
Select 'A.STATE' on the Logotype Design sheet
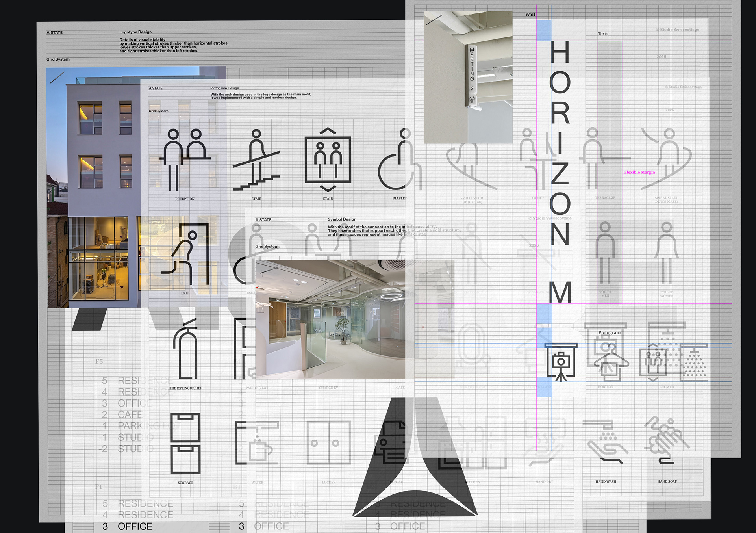click(x=54, y=32)
